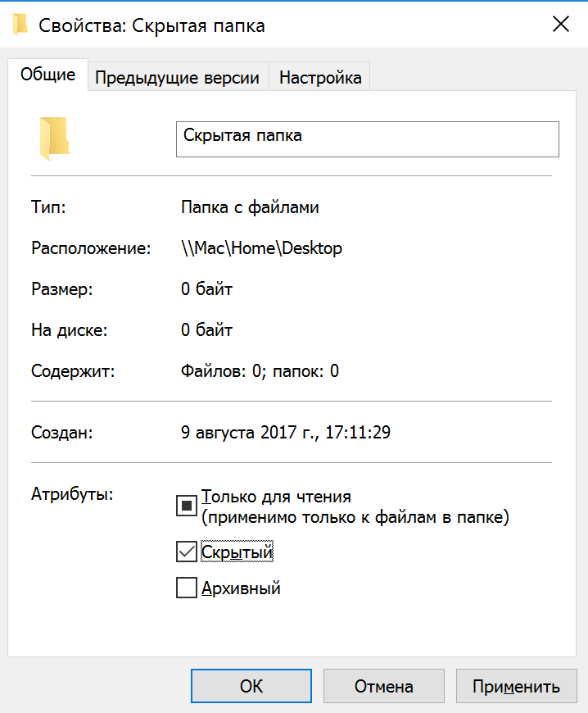Go to the Настройка tab
Image resolution: width=588 pixels, height=713 pixels.
(x=319, y=78)
